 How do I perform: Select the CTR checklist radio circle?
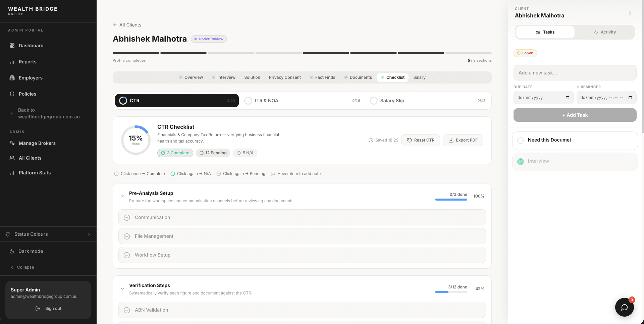point(123,101)
